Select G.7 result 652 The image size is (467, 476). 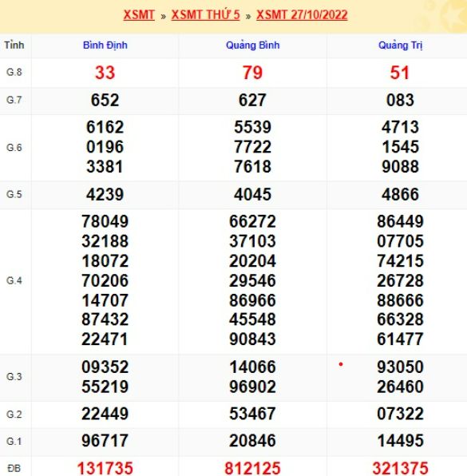click(x=105, y=100)
